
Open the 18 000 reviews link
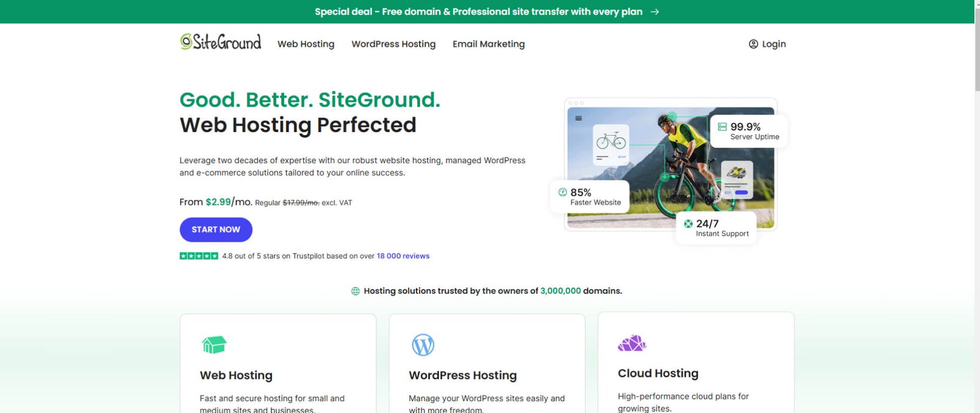(x=403, y=256)
